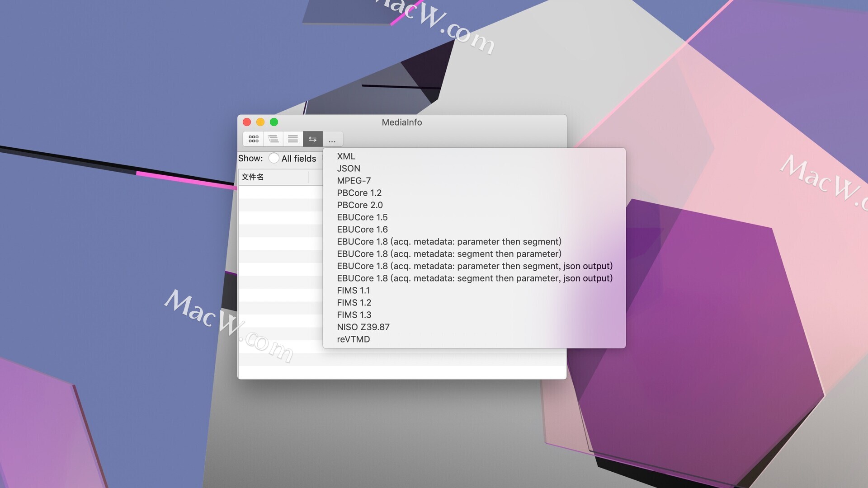Select EBUCore 1.5 entry
This screenshot has height=488, width=868.
tap(474, 217)
